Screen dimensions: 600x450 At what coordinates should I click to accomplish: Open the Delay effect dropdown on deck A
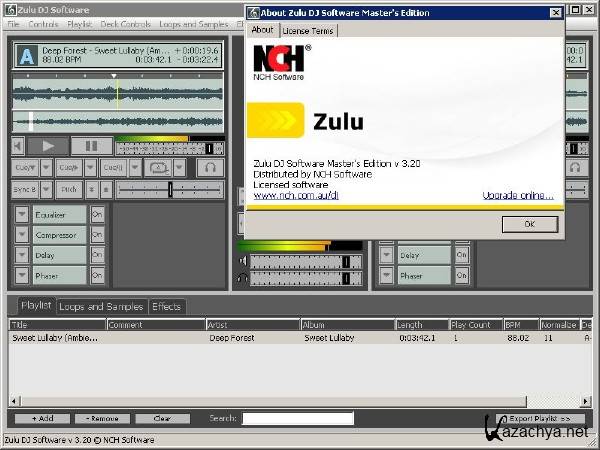22,255
